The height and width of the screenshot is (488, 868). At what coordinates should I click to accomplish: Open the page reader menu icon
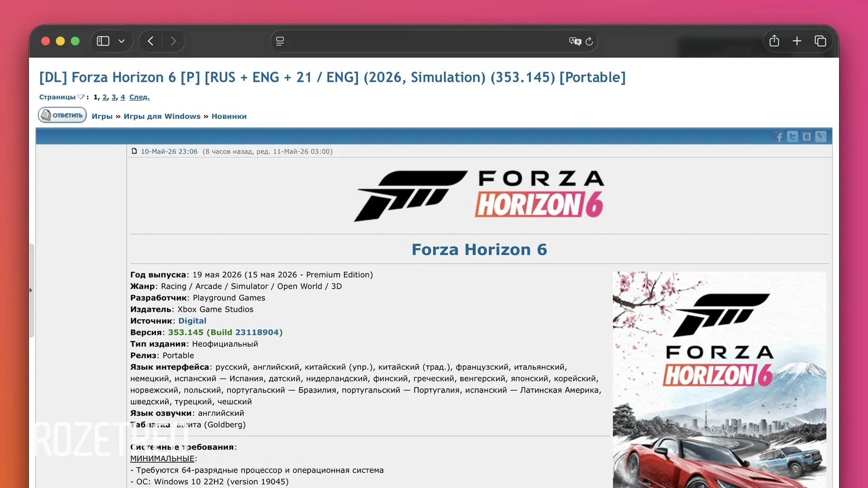[x=280, y=41]
